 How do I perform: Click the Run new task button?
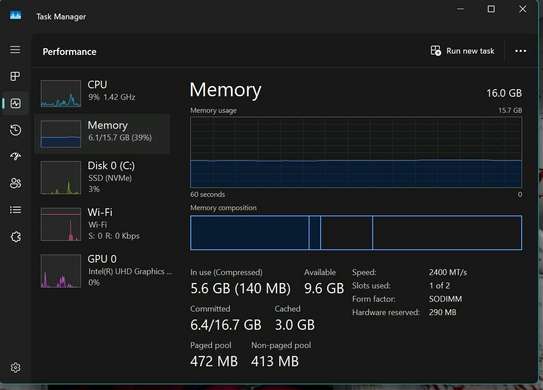coord(462,51)
